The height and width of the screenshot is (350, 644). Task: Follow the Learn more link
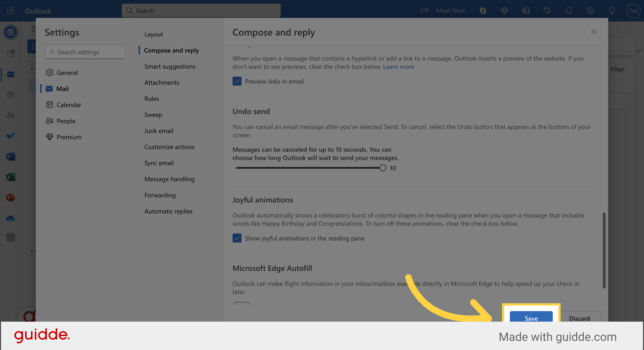pyautogui.click(x=398, y=67)
